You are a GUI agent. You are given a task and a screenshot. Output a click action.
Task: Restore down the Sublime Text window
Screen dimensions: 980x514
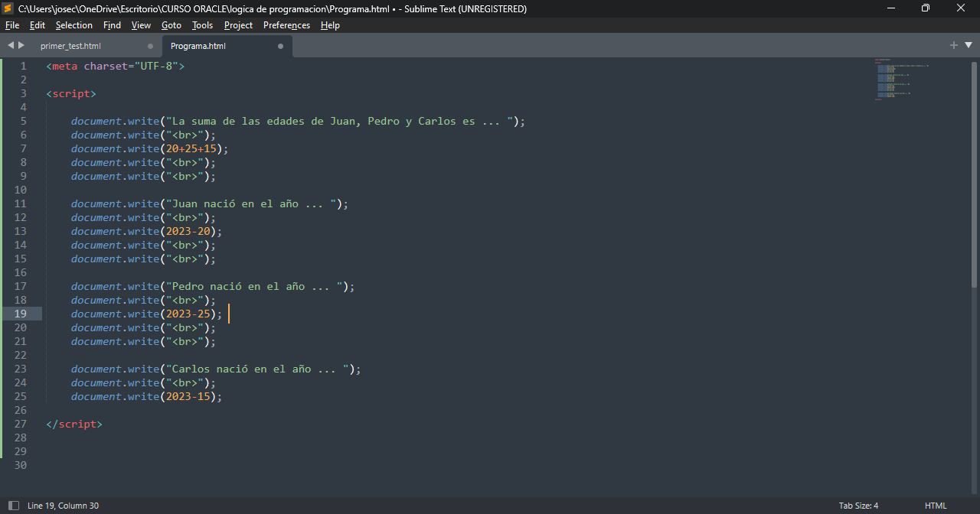(926, 8)
